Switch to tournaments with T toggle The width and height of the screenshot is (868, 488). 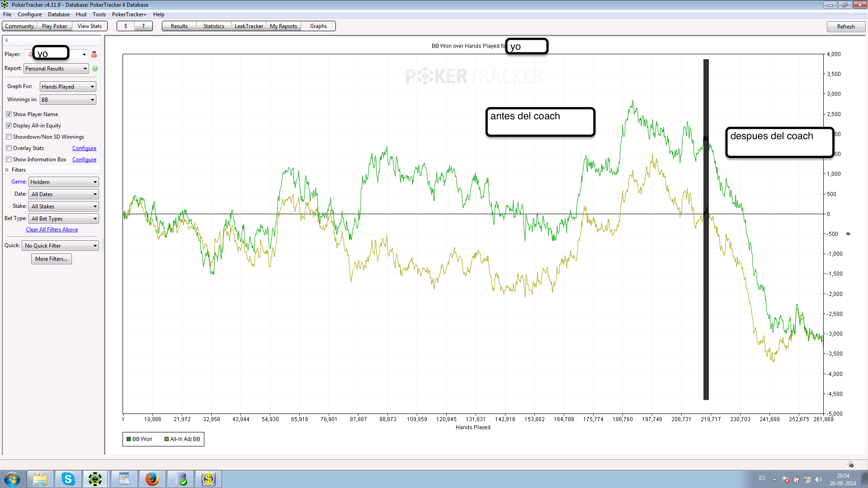pyautogui.click(x=144, y=26)
